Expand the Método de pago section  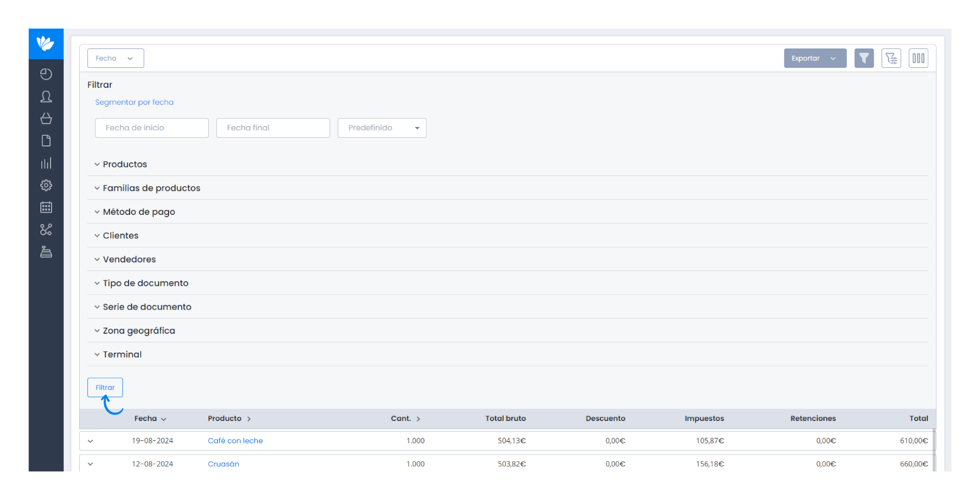507,212
